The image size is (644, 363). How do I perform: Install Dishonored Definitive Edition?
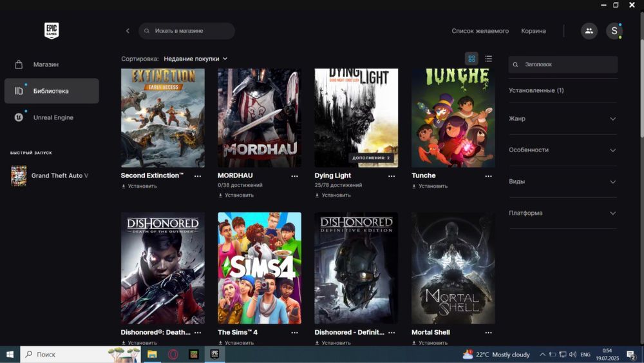[x=333, y=343]
